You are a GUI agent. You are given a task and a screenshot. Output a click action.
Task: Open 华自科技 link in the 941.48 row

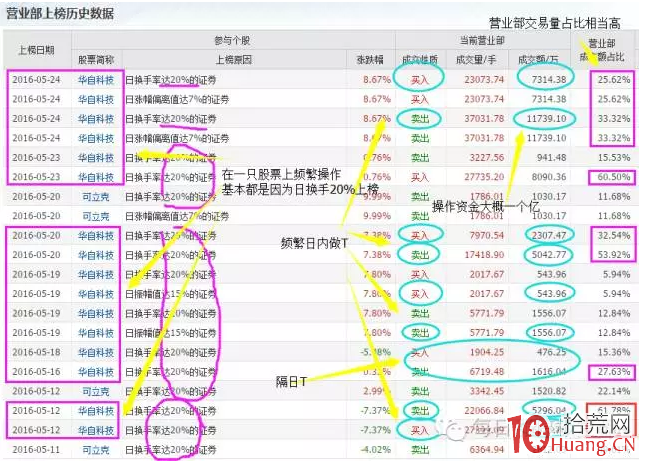tap(96, 158)
